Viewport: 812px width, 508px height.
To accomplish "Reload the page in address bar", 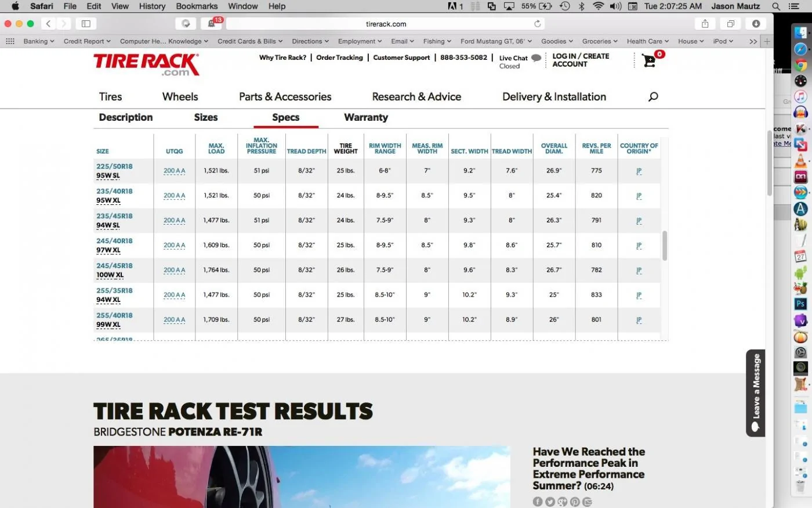I will (538, 24).
